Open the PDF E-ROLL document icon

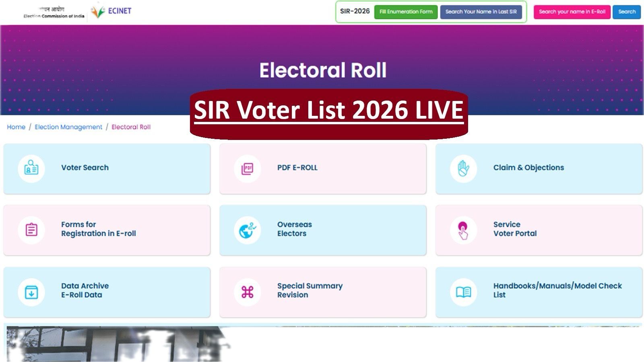[248, 168]
